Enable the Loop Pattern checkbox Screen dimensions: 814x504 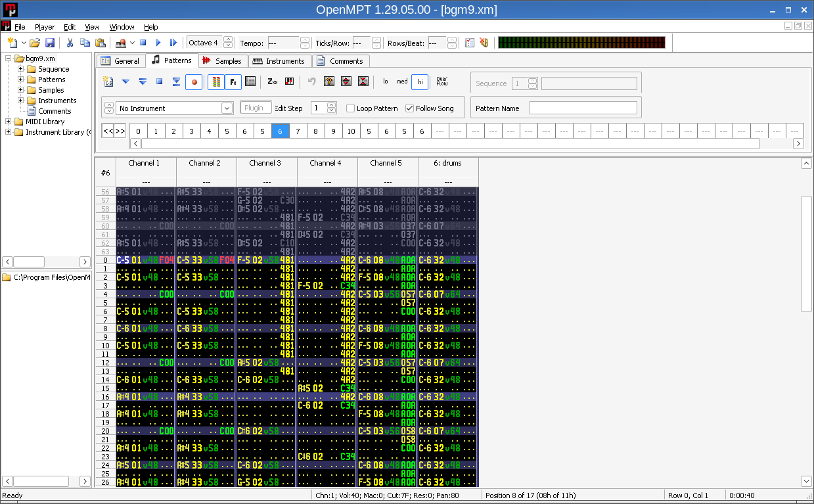(350, 108)
